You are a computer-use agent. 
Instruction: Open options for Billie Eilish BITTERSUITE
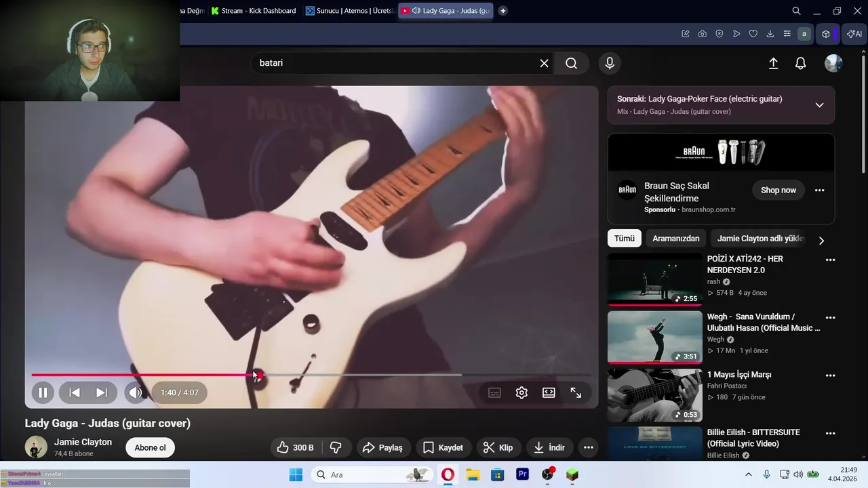point(830,432)
